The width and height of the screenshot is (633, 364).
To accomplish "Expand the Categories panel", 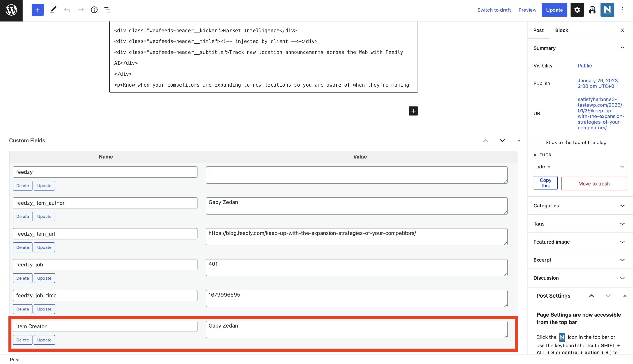I will (580, 206).
